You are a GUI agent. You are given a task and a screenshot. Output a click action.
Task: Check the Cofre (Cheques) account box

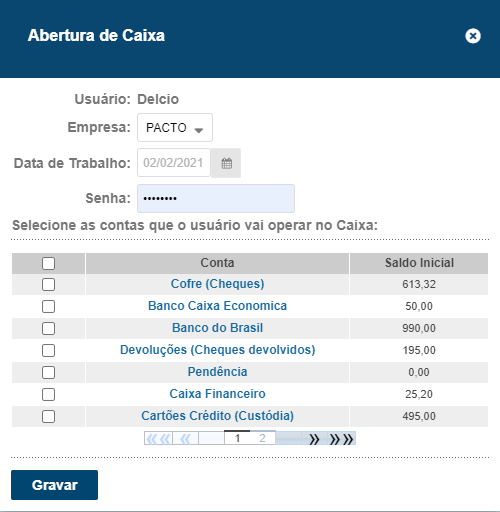pyautogui.click(x=48, y=285)
